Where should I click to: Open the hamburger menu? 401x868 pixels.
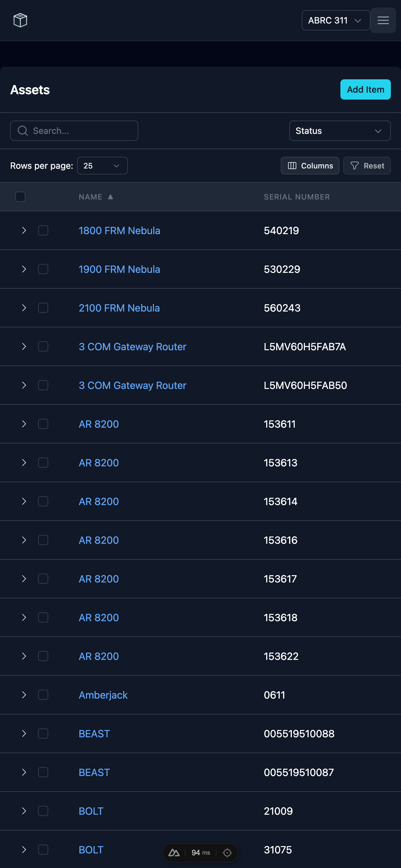pos(383,20)
